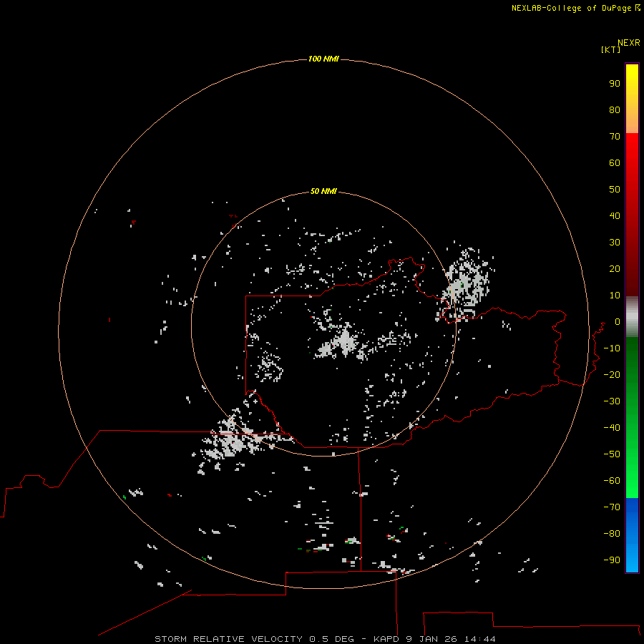Click the 14:44 timestamp in the caption
The height and width of the screenshot is (644, 644).
pyautogui.click(x=479, y=639)
